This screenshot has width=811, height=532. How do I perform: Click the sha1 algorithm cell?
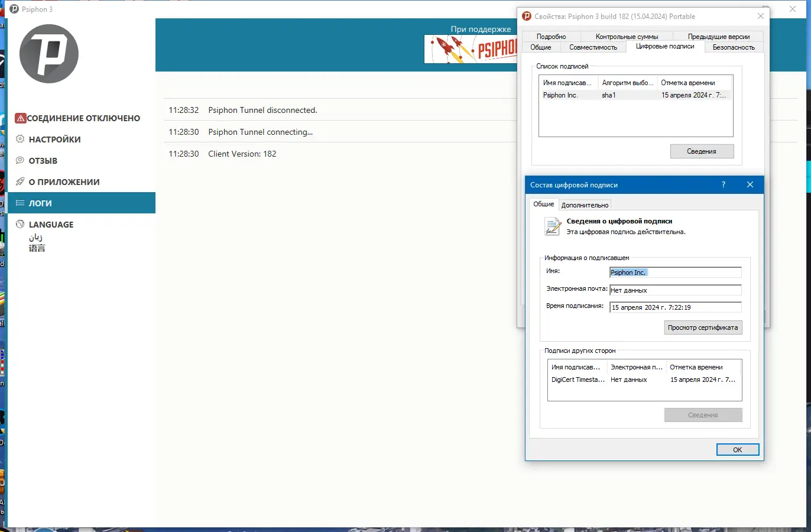[609, 95]
